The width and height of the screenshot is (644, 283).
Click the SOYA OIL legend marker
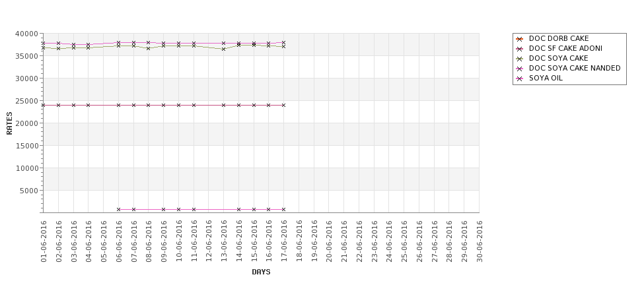tap(520, 79)
